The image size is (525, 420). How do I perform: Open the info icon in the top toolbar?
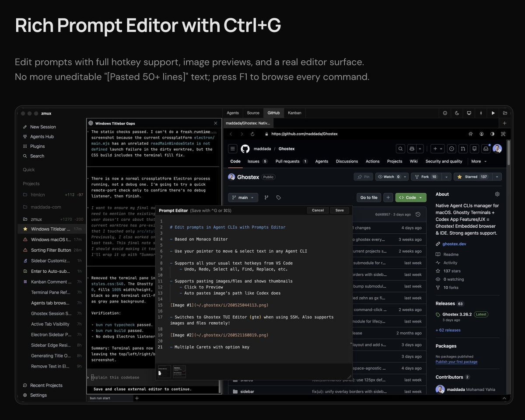tap(445, 113)
